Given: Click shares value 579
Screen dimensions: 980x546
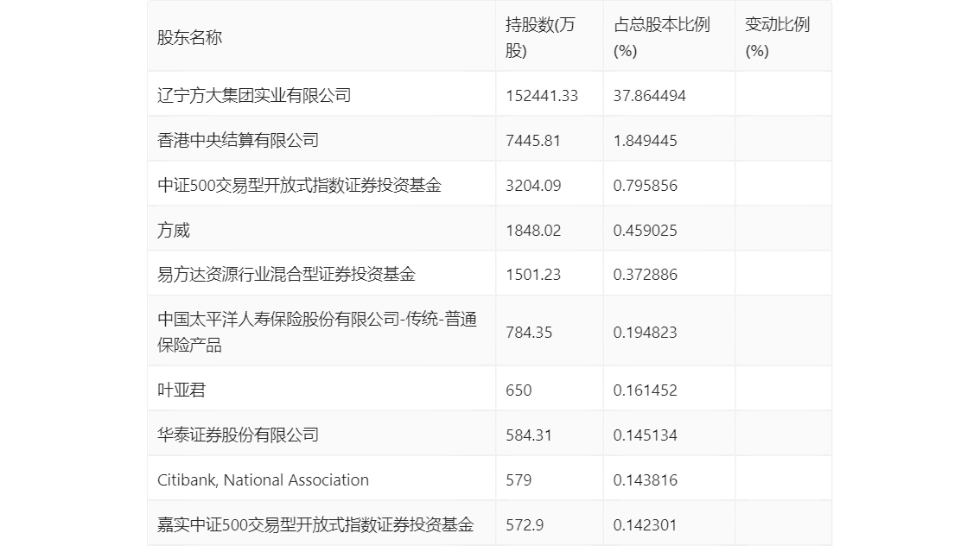Looking at the screenshot, I should (x=519, y=480).
